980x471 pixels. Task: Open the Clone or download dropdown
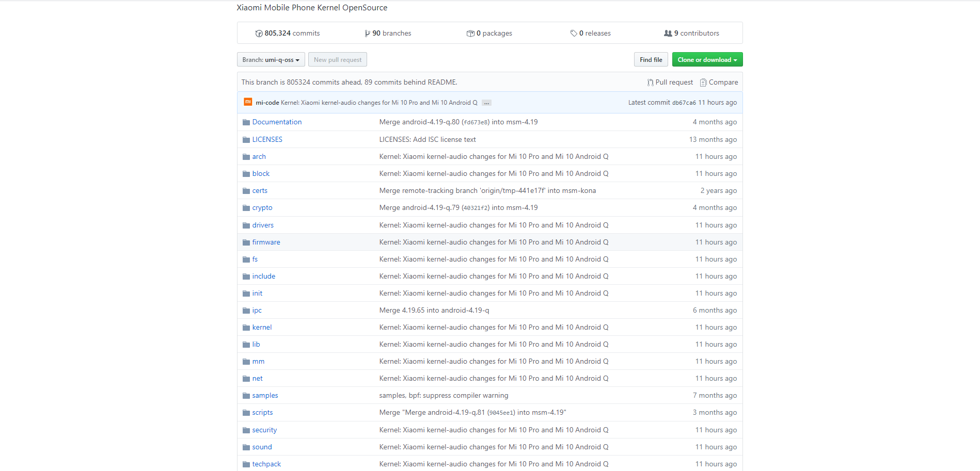(707, 60)
